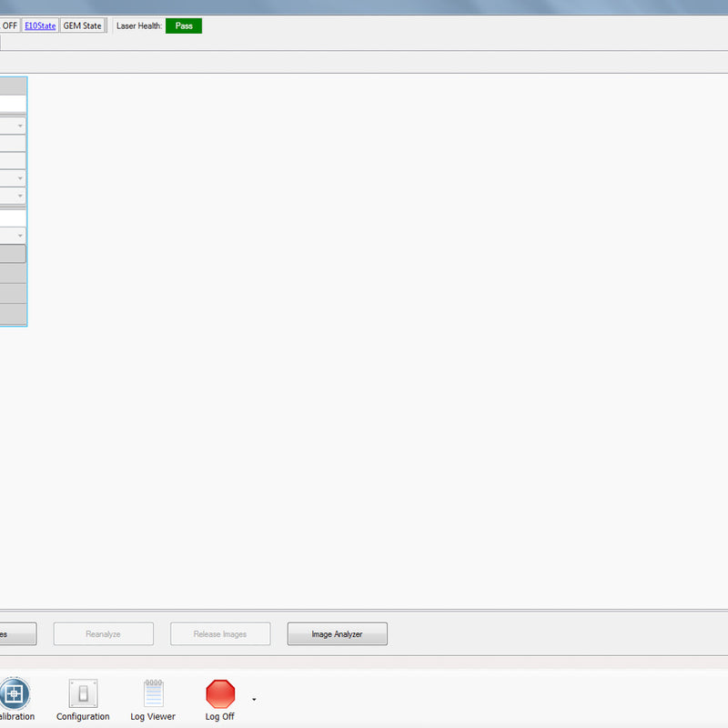Launch the Log Viewer notepad icon
Screen dimensions: 728x728
(x=153, y=694)
